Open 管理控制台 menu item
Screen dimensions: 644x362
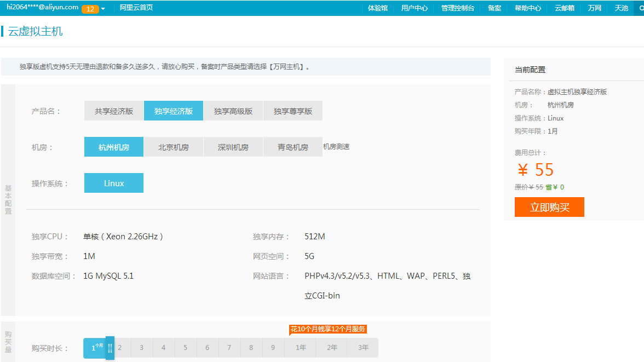(x=457, y=8)
